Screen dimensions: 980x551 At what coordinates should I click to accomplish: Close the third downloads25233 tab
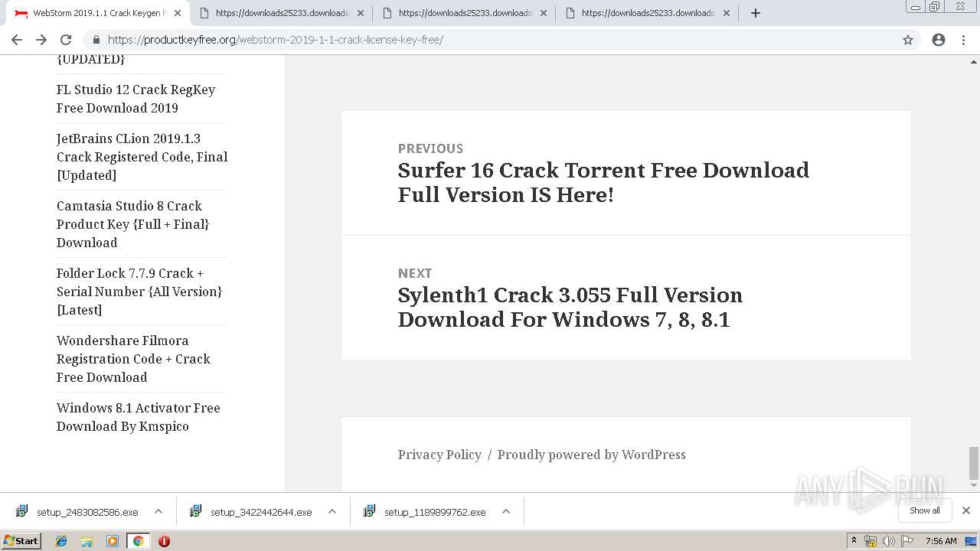[x=543, y=13]
